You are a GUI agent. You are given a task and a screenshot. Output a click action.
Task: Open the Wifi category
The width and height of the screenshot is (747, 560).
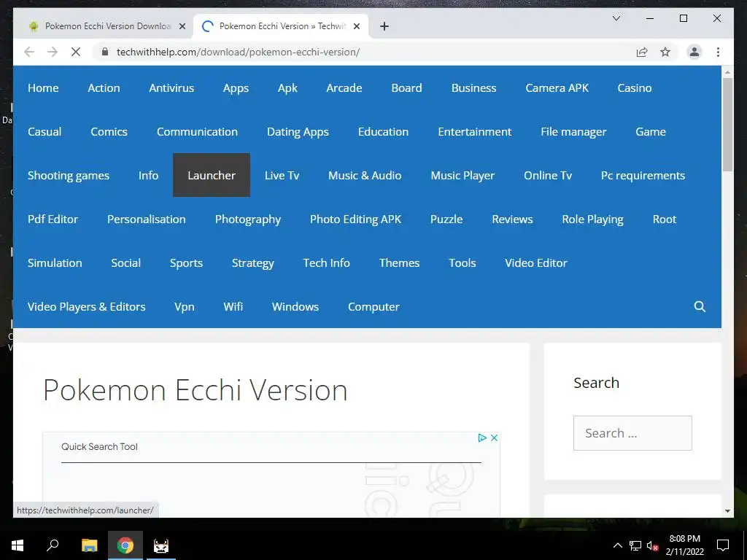click(233, 306)
